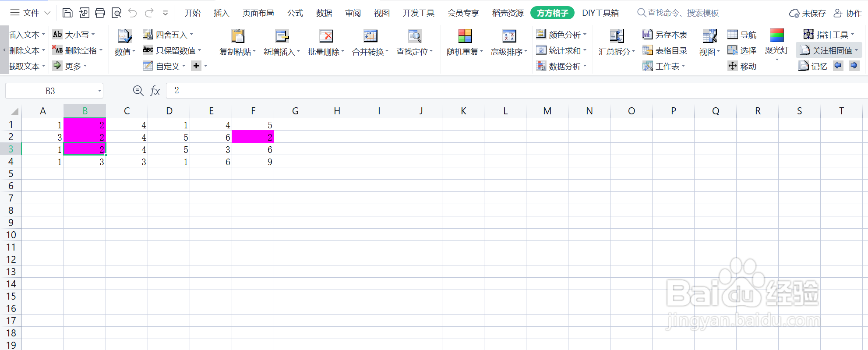Screen dimensions: 868x350
Task: Switch to the 数据 tab
Action: pyautogui.click(x=324, y=13)
